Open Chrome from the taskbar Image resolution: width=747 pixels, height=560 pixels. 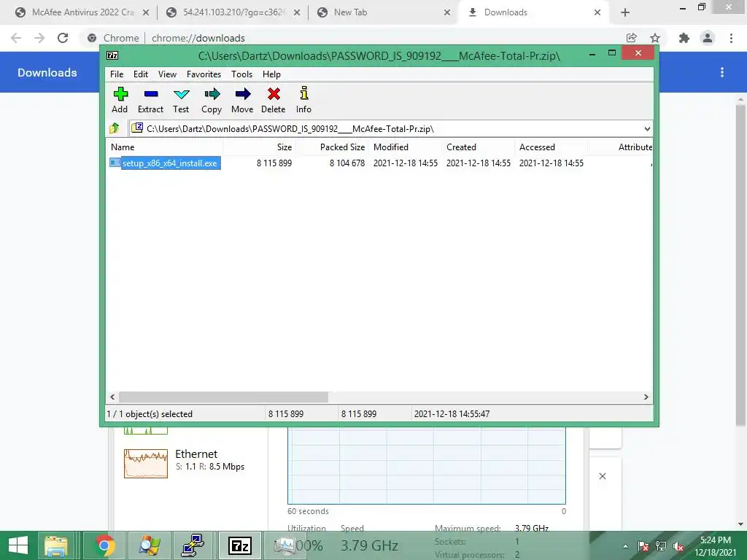105,545
